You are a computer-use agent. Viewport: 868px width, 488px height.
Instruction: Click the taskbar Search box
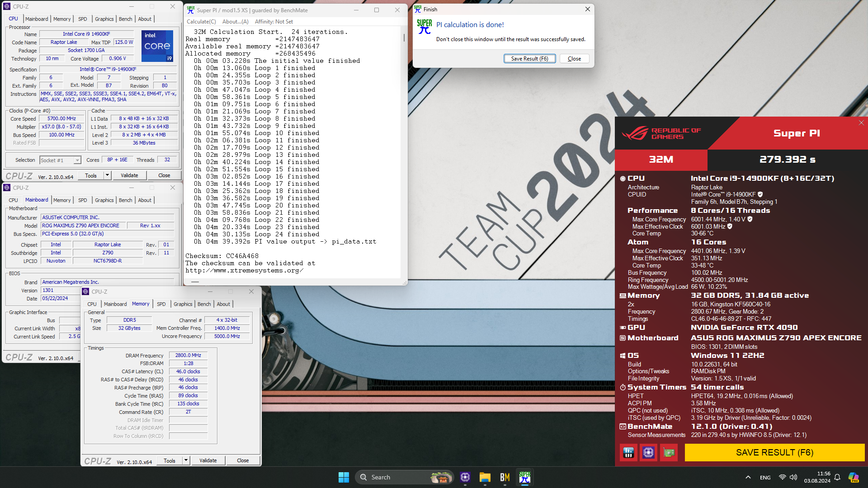404,477
